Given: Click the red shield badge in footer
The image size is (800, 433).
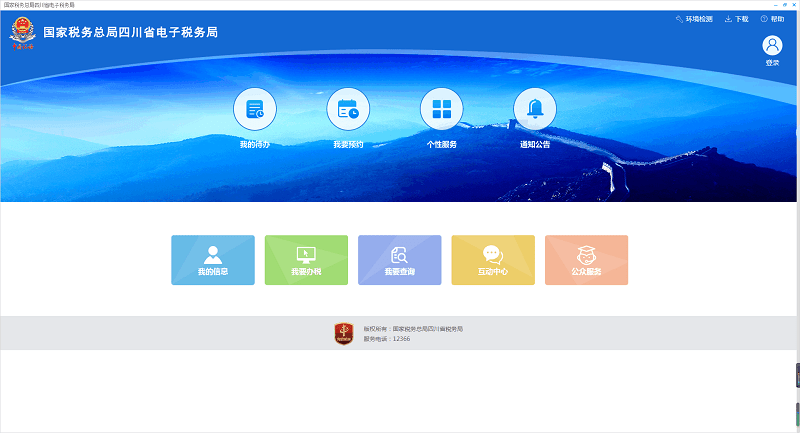Looking at the screenshot, I should pyautogui.click(x=344, y=333).
